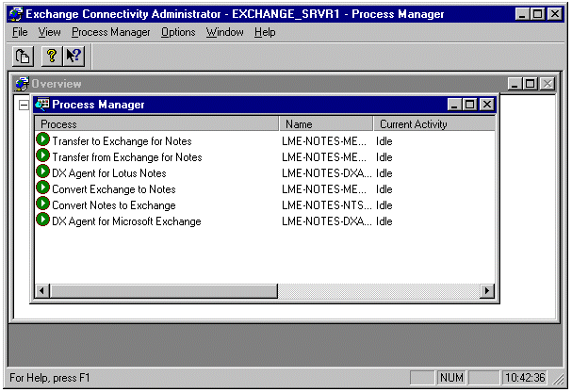Screen dimensions: 572x392
Task: Click the 10:42:36 clock in the status bar
Action: tap(525, 378)
